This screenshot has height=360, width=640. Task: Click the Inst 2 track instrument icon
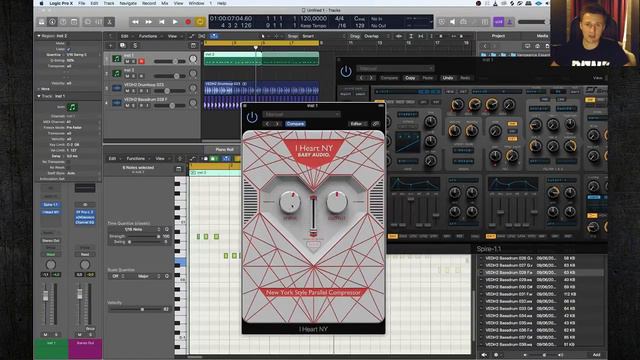[x=117, y=73]
